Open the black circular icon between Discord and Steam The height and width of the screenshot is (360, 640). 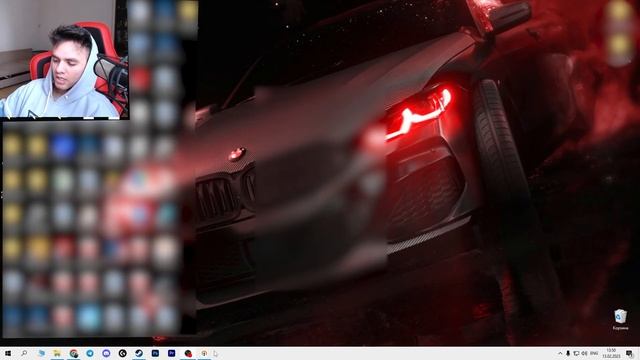tap(122, 353)
